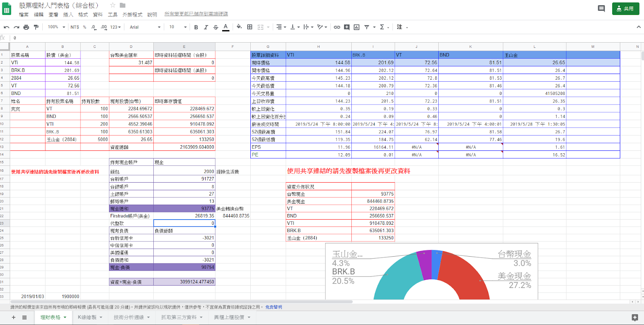Toggle bold formatting
This screenshot has height=325, width=644.
tap(196, 27)
